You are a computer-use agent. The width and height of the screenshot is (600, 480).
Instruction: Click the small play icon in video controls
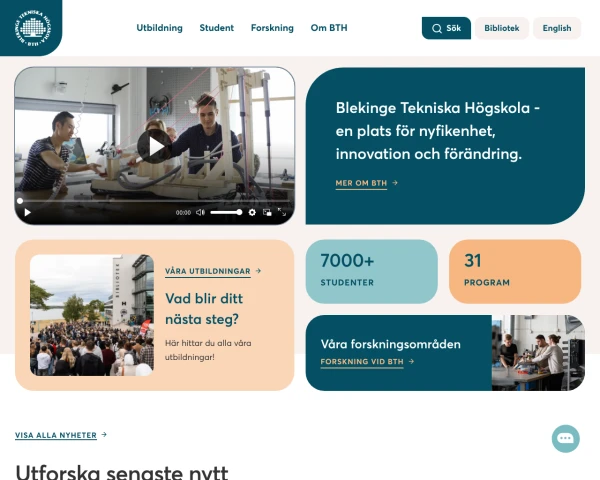point(28,212)
